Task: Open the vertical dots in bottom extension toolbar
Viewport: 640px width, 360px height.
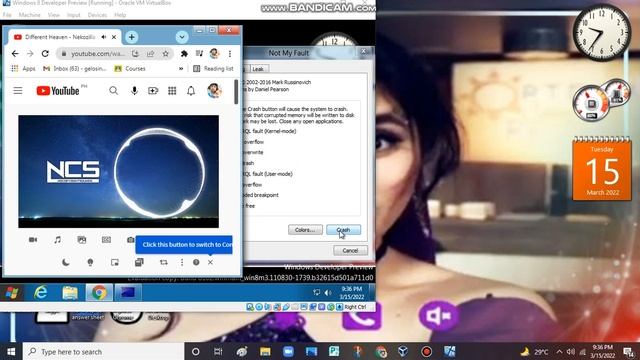Action: [x=182, y=262]
